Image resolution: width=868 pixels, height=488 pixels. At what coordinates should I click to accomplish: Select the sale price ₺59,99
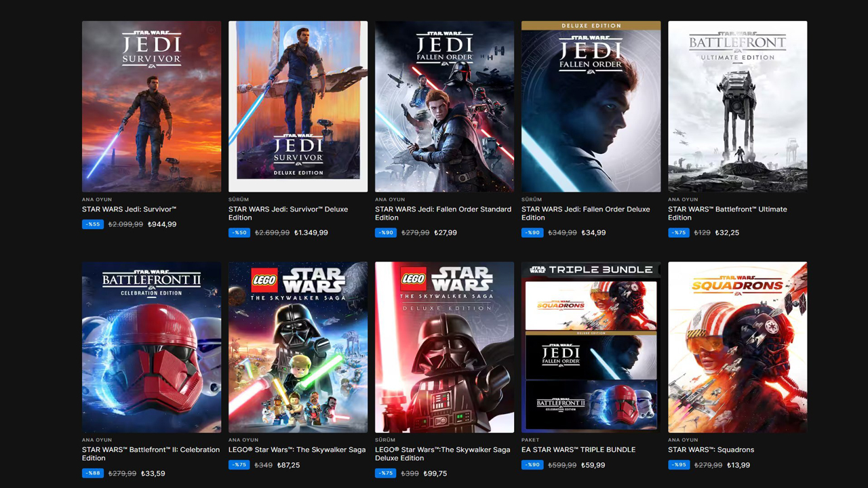[x=593, y=465]
